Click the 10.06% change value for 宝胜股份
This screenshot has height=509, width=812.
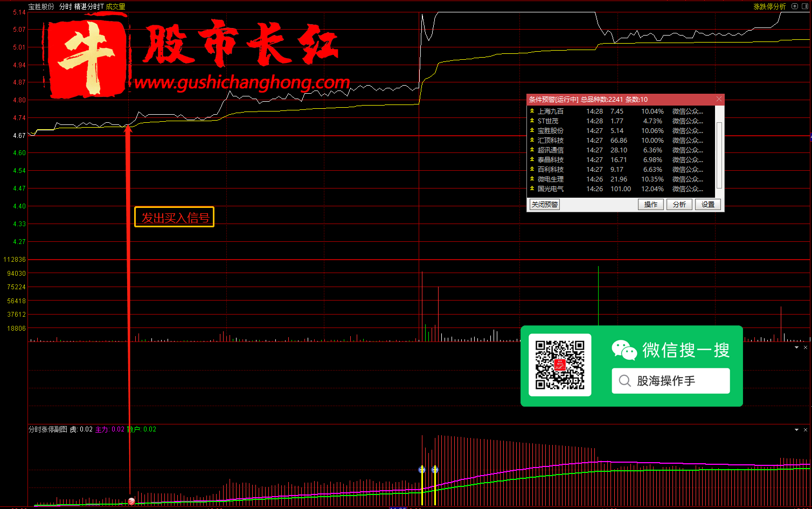click(653, 131)
